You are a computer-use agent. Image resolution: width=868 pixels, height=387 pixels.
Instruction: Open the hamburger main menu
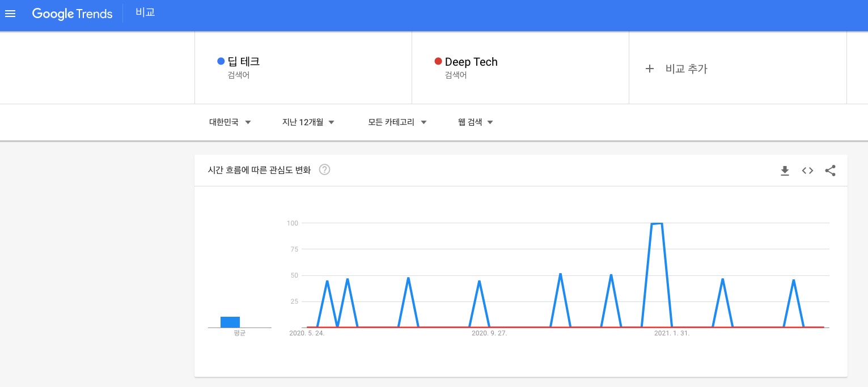(10, 14)
